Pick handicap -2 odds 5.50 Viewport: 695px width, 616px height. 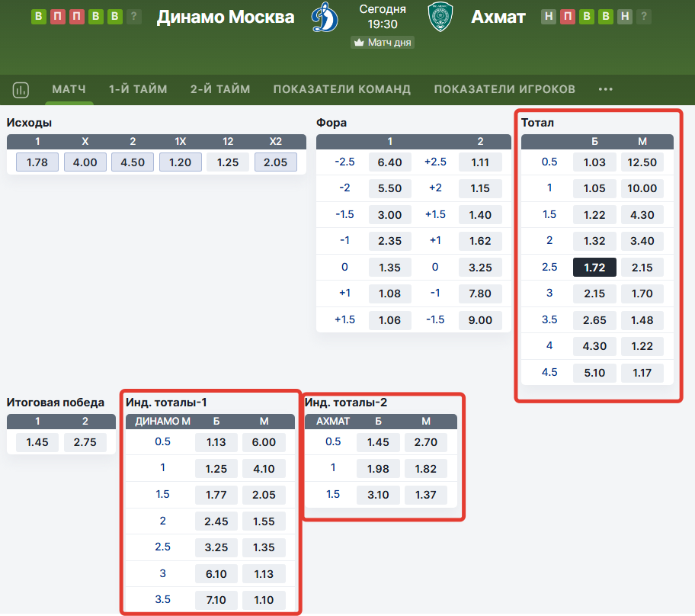coord(390,188)
